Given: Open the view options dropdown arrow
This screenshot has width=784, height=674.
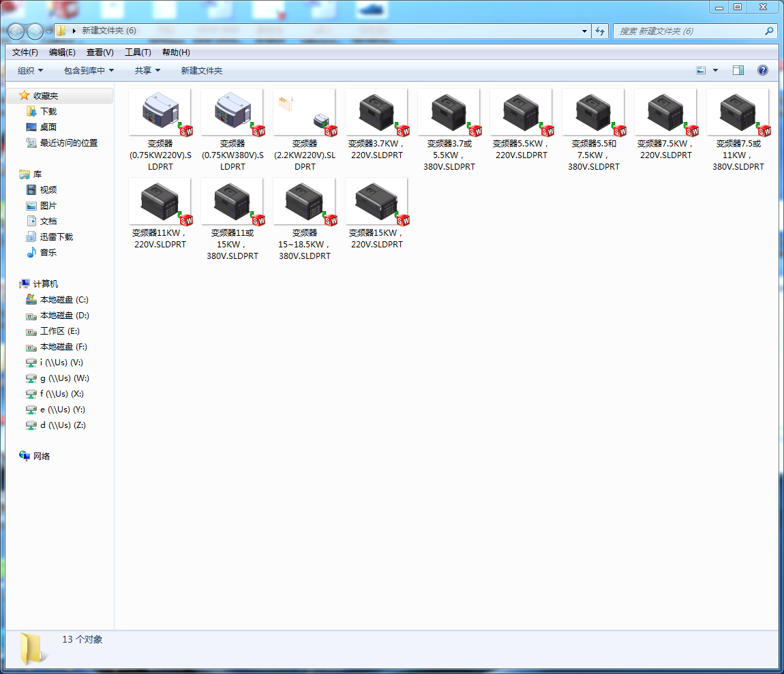Looking at the screenshot, I should tap(715, 70).
